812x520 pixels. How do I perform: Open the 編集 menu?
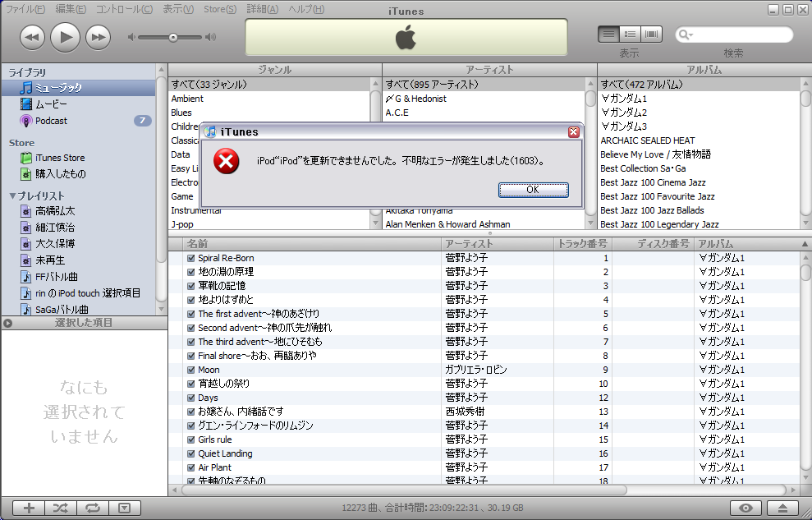71,9
